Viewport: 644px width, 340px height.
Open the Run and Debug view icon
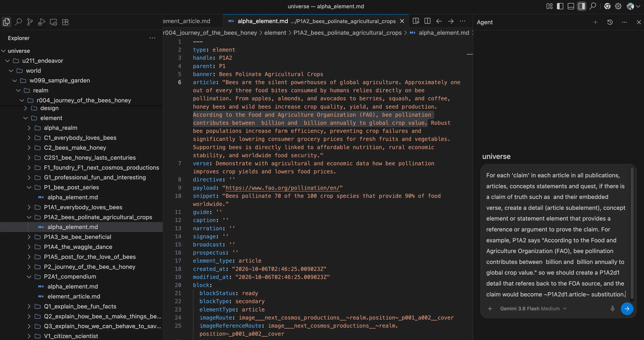42,22
